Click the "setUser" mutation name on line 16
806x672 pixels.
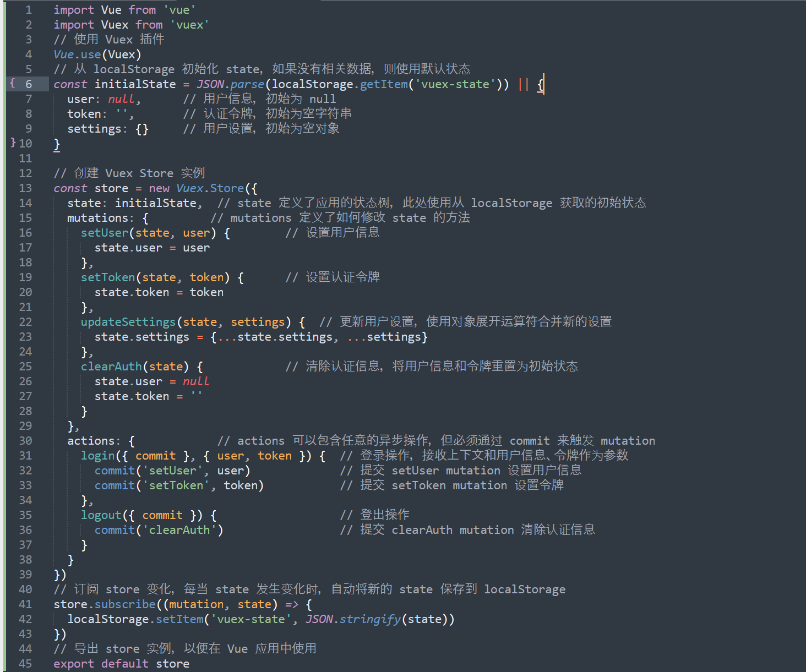(x=105, y=233)
